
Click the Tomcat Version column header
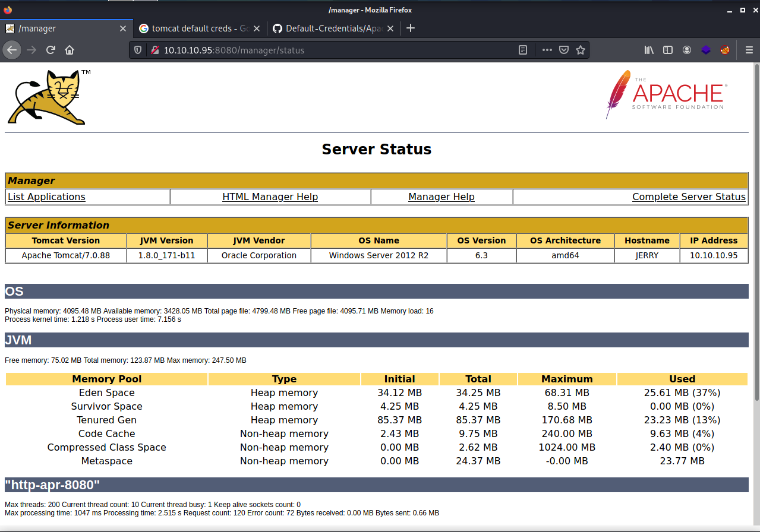point(66,240)
